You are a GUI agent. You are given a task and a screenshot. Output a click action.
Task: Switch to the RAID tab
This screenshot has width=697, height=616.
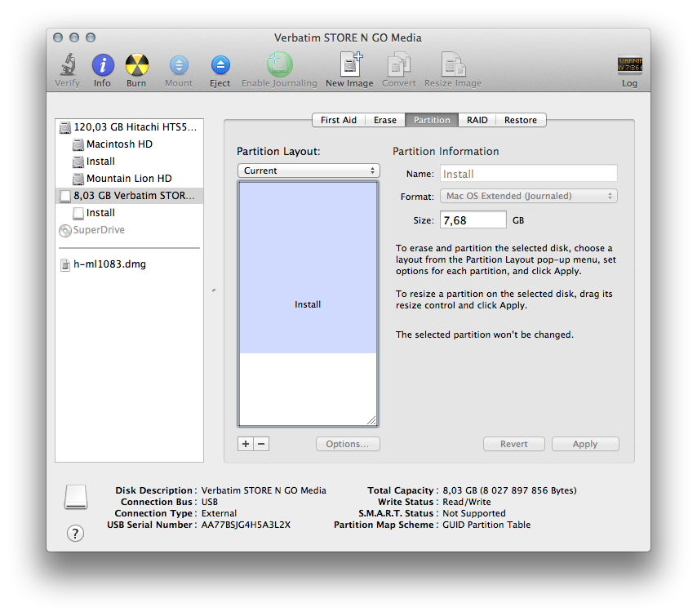click(477, 120)
